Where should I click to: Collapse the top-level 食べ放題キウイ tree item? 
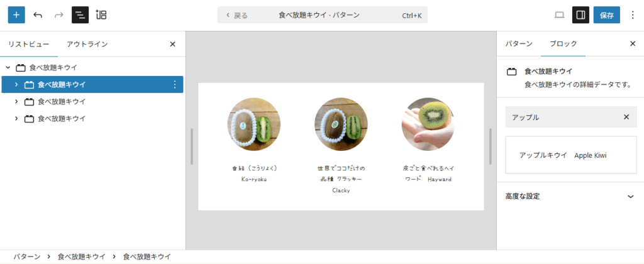(8, 67)
